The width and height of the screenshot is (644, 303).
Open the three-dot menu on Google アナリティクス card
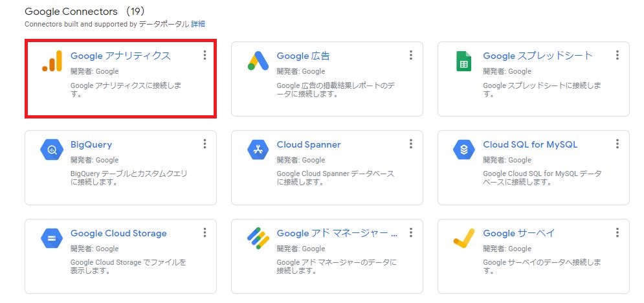(205, 55)
